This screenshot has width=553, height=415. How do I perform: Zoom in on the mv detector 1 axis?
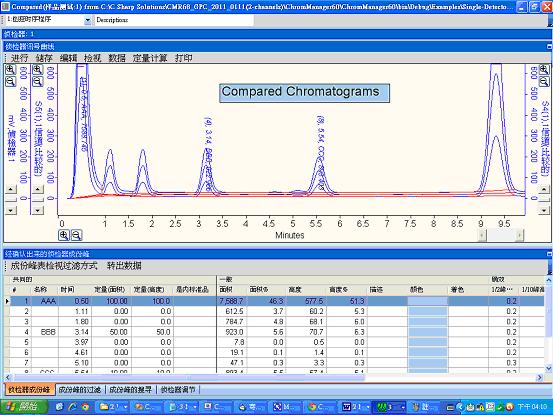(x=10, y=70)
